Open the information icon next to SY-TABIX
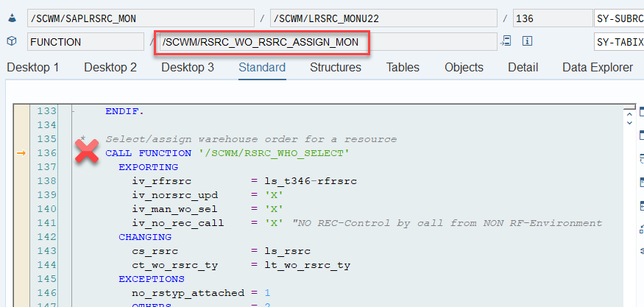 coord(527,41)
